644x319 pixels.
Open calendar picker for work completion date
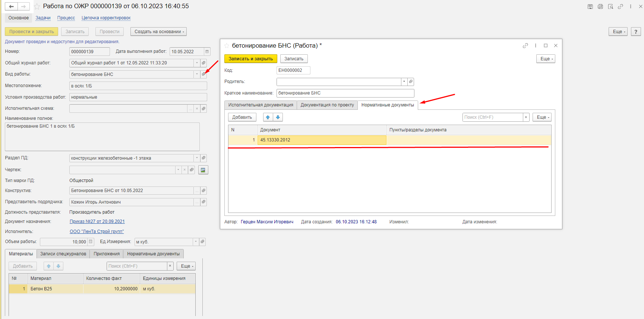tap(207, 52)
